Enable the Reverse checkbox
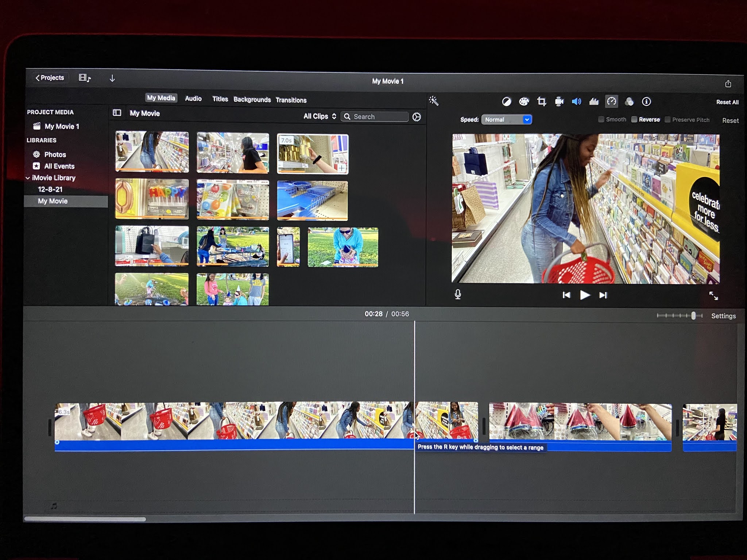This screenshot has width=747, height=560. pyautogui.click(x=634, y=120)
